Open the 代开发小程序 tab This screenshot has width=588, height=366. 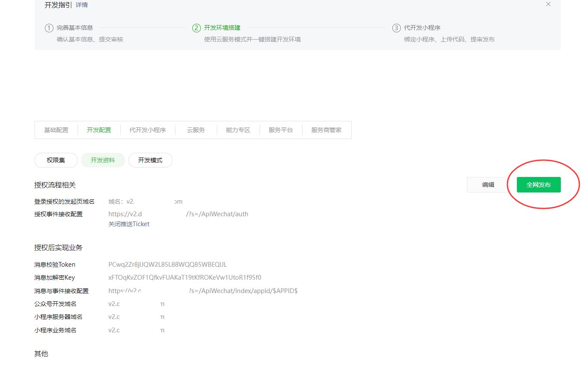click(x=147, y=130)
